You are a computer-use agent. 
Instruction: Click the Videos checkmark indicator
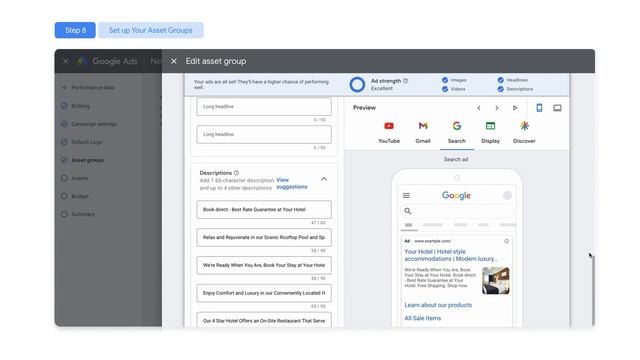point(445,89)
